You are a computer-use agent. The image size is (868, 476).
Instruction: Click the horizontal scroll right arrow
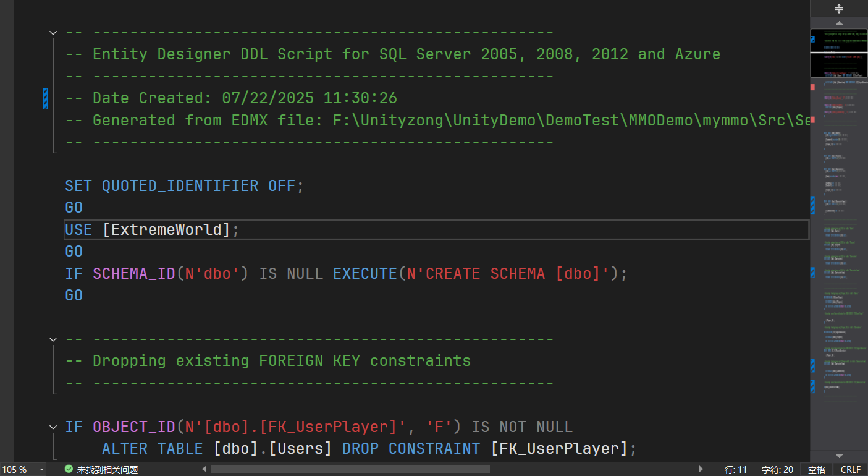coord(701,469)
